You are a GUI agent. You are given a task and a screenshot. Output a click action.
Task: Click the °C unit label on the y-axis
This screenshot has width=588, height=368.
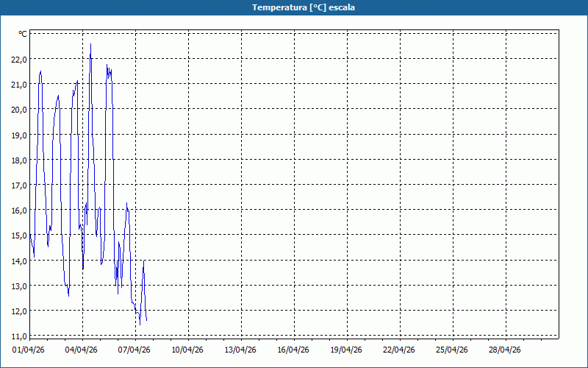23,34
